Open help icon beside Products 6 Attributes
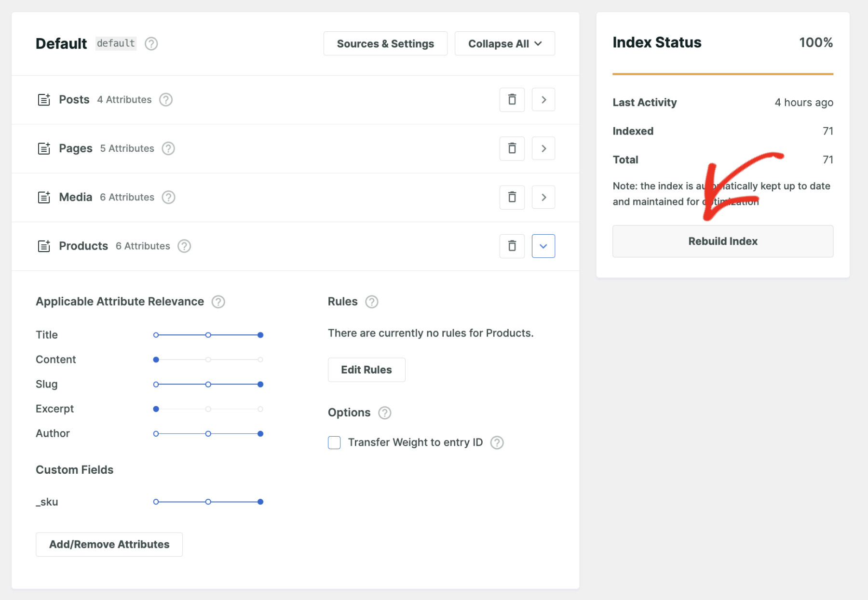Image resolution: width=868 pixels, height=600 pixels. point(184,246)
